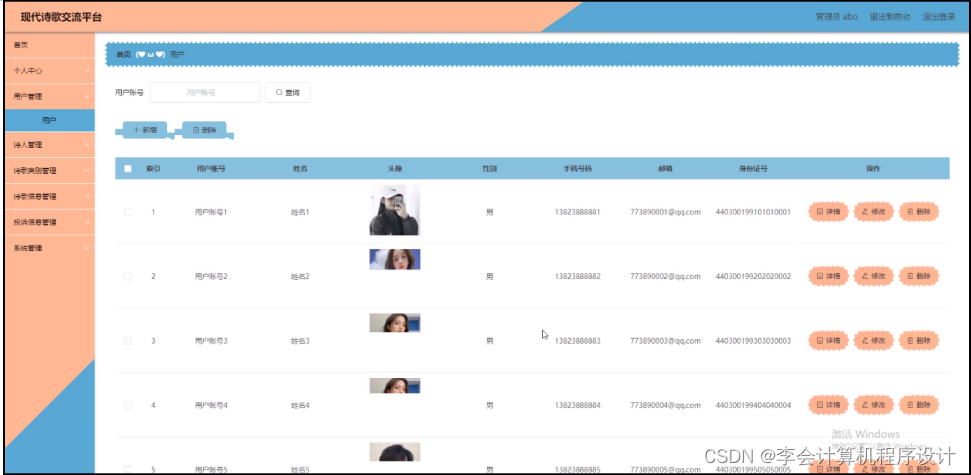Click the cell 姓名3
Screen dimensions: 971x475
click(300, 341)
